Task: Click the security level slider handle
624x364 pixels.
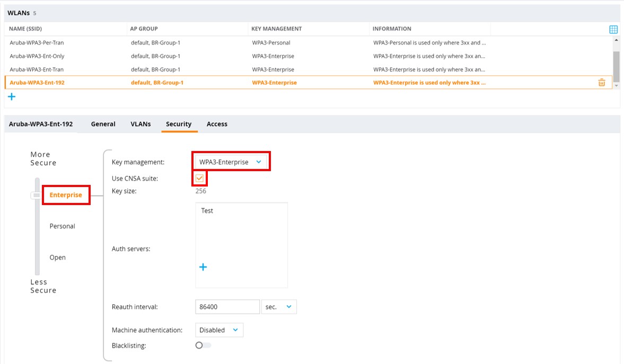Action: click(36, 196)
